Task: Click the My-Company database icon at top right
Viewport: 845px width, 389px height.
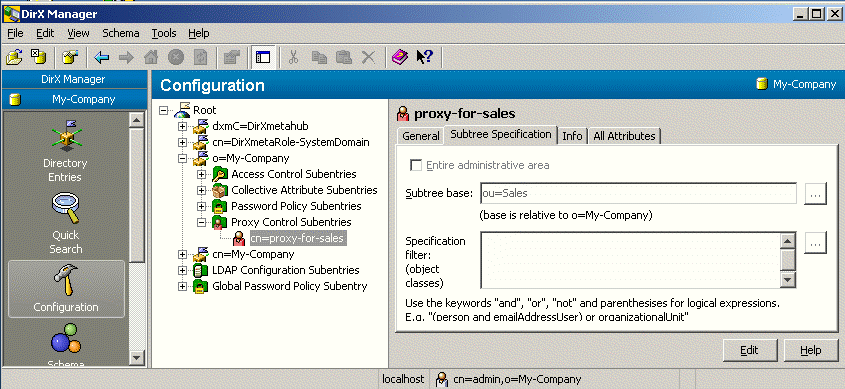Action: pyautogui.click(x=761, y=84)
